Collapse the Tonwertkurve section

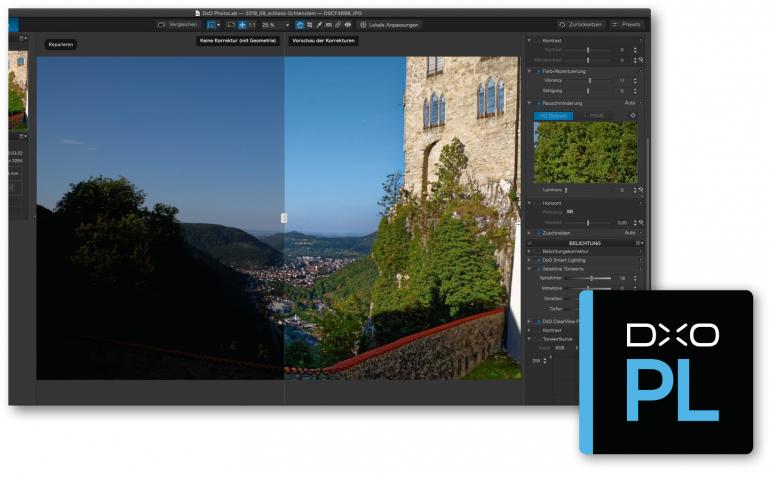click(529, 339)
